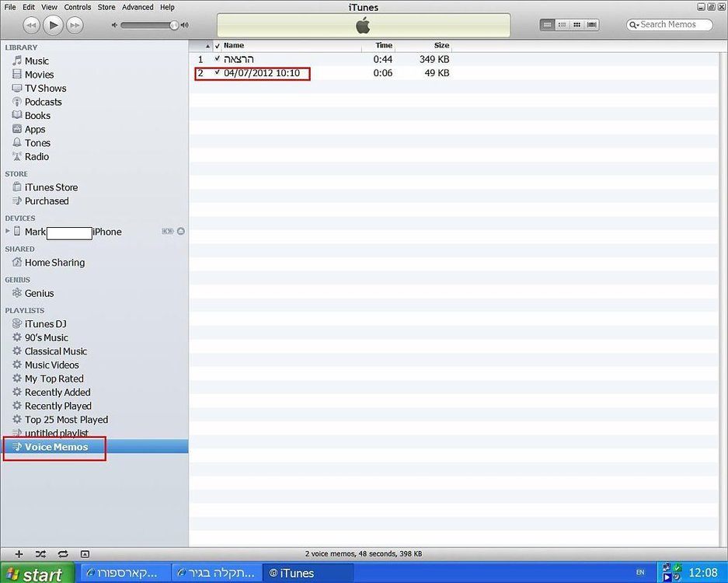Image resolution: width=728 pixels, height=583 pixels.
Task: Show the artwork viewer panel
Action: [x=85, y=553]
